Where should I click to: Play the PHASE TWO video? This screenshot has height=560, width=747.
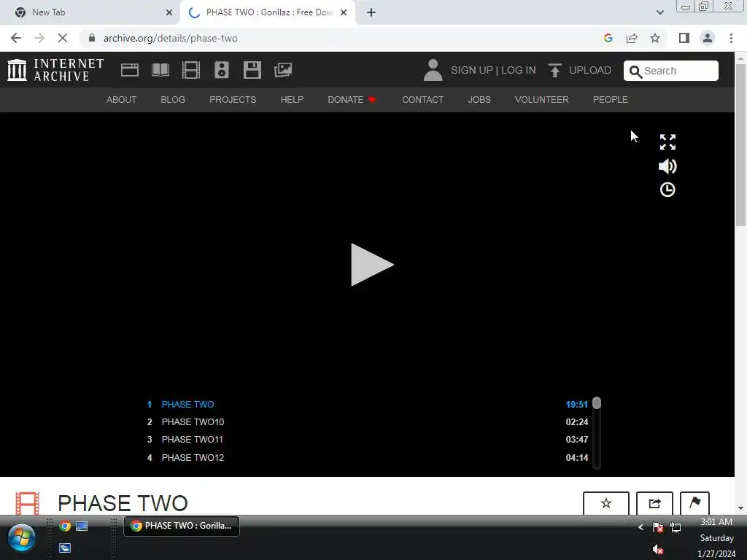point(371,265)
